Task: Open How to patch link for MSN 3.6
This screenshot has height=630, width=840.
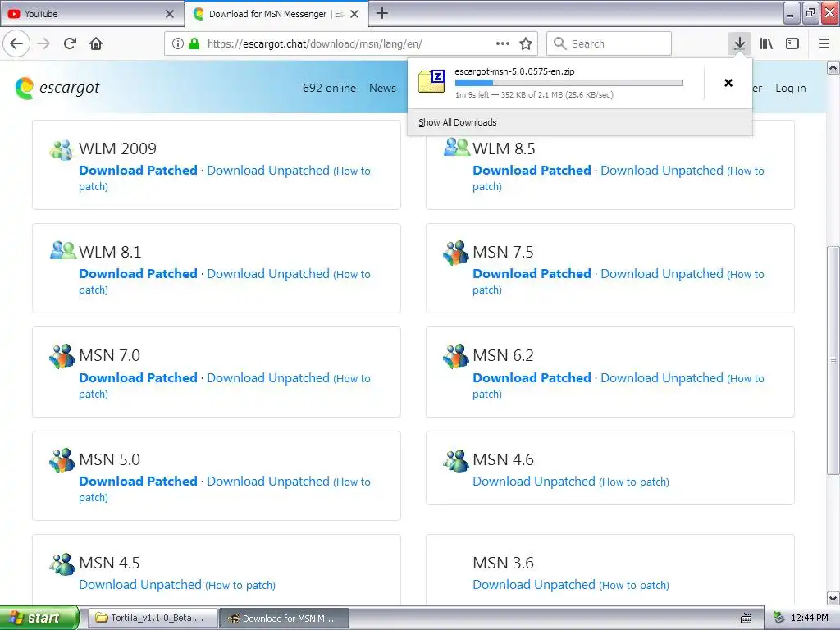Action: click(x=634, y=585)
